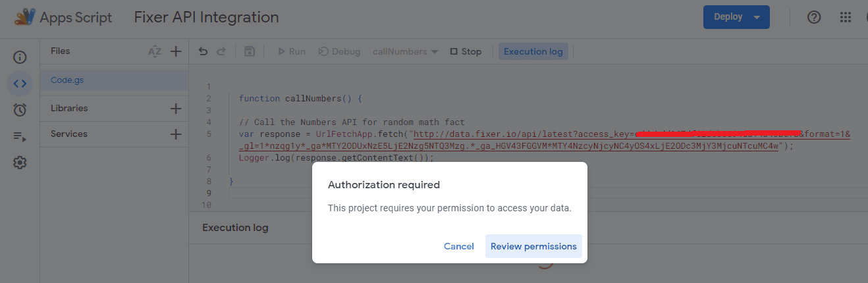
Task: Open Project Settings gear icon
Action: click(20, 163)
